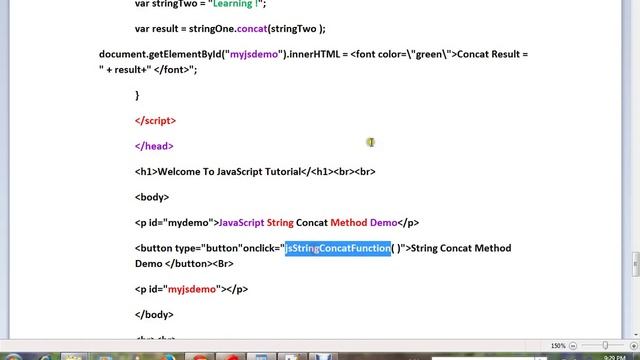Click the zoom out minus button

573,346
